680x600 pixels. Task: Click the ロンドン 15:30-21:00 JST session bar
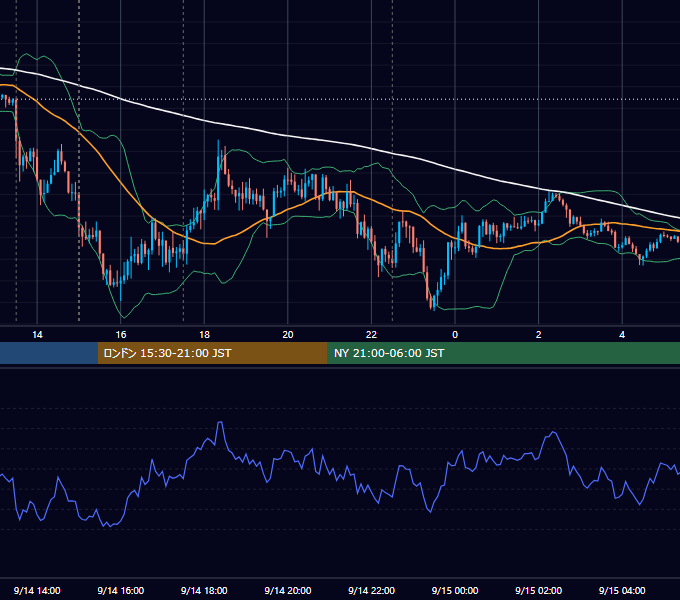(212, 353)
